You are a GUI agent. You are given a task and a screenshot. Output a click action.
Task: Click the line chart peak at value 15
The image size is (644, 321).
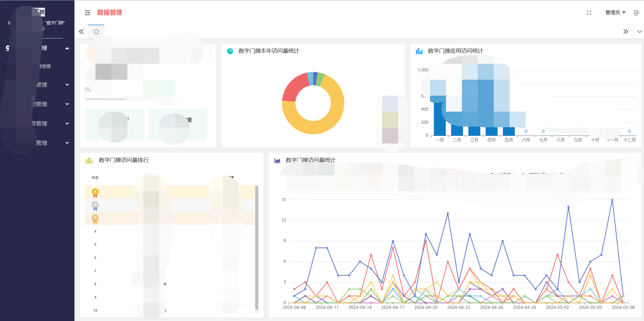coord(612,200)
